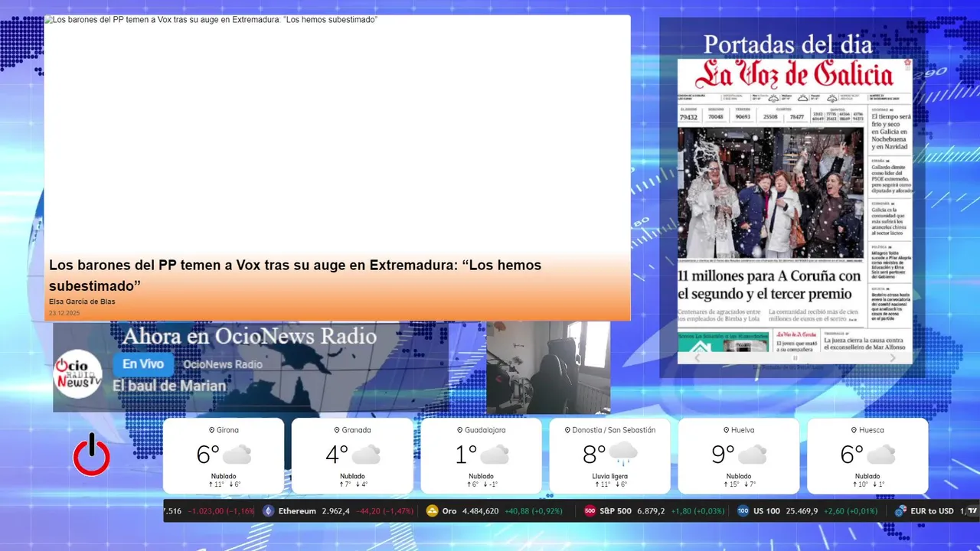Screen dimensions: 980x551
Task: Click the En Vivo live button
Action: 143,364
